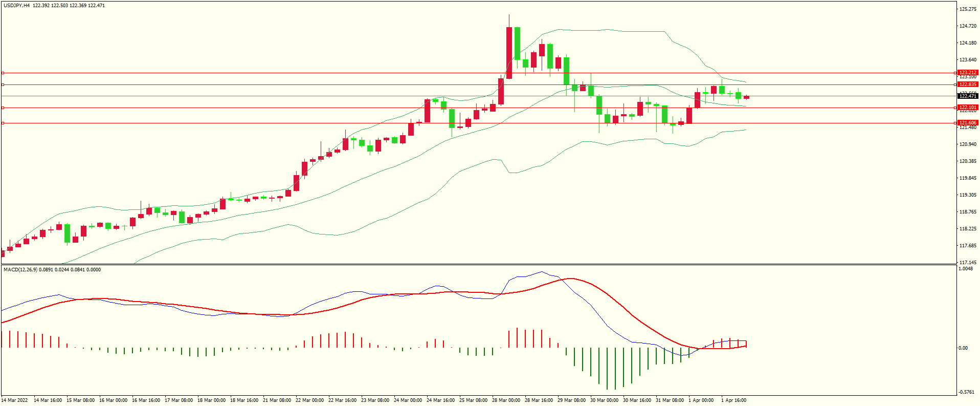Click the 21 Mar 08:00 time label
The width and height of the screenshot is (980, 406).
tap(277, 400)
